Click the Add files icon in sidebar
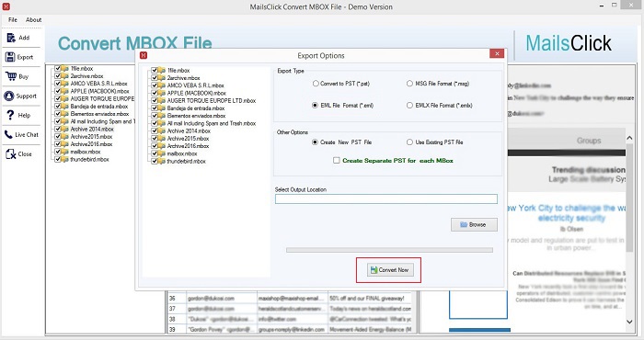The image size is (644, 340). pos(11,38)
